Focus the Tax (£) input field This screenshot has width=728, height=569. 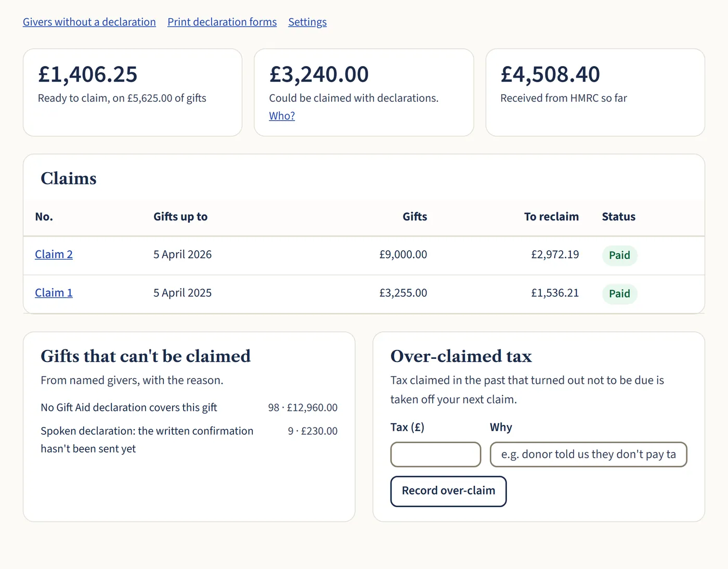[436, 455]
